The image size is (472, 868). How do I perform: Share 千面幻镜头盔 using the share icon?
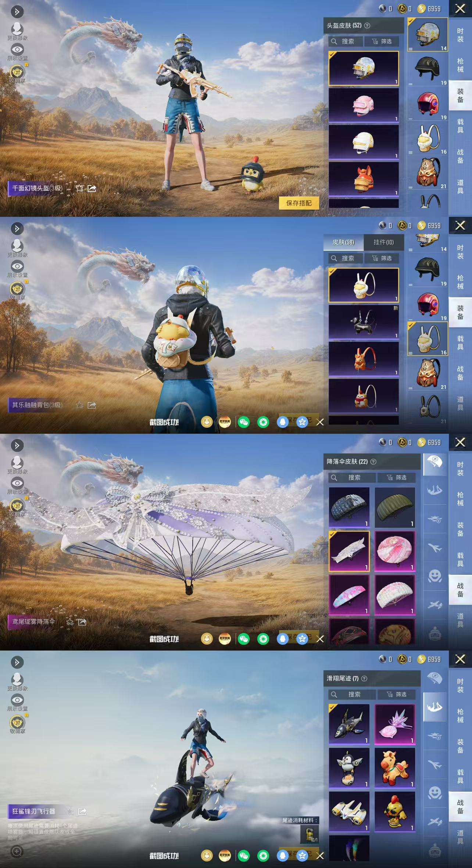pos(92,188)
